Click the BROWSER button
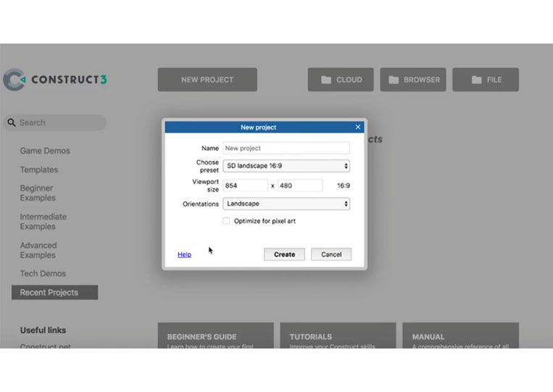 click(x=413, y=80)
